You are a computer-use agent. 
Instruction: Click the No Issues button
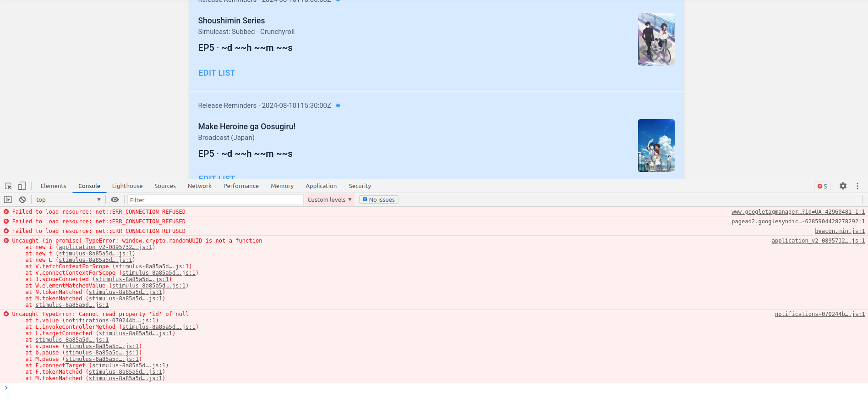point(378,200)
